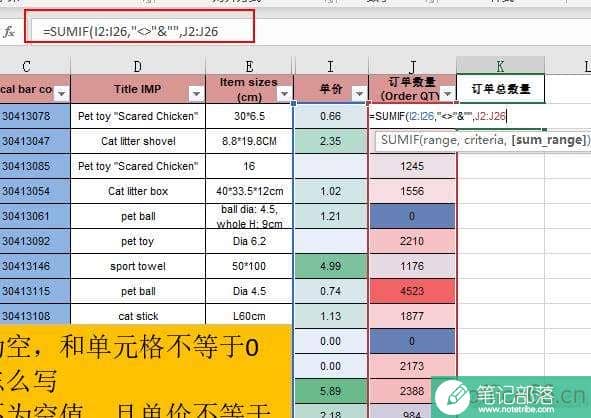This screenshot has height=418, width=591.
Task: Click the SUMIF function name in tooltip
Action: (x=398, y=140)
